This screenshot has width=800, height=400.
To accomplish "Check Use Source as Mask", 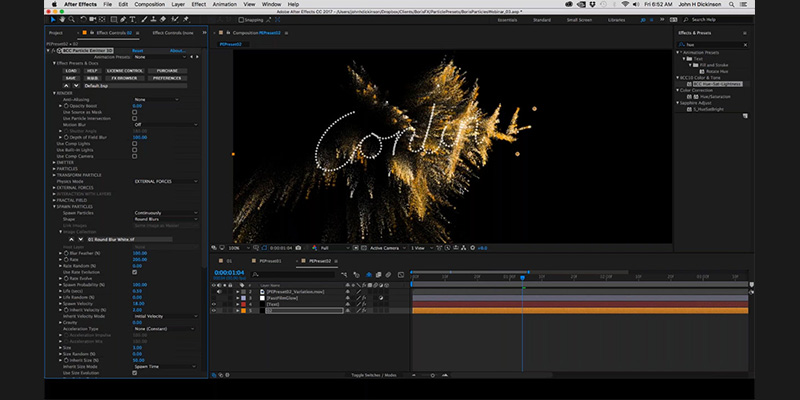I will pos(135,112).
